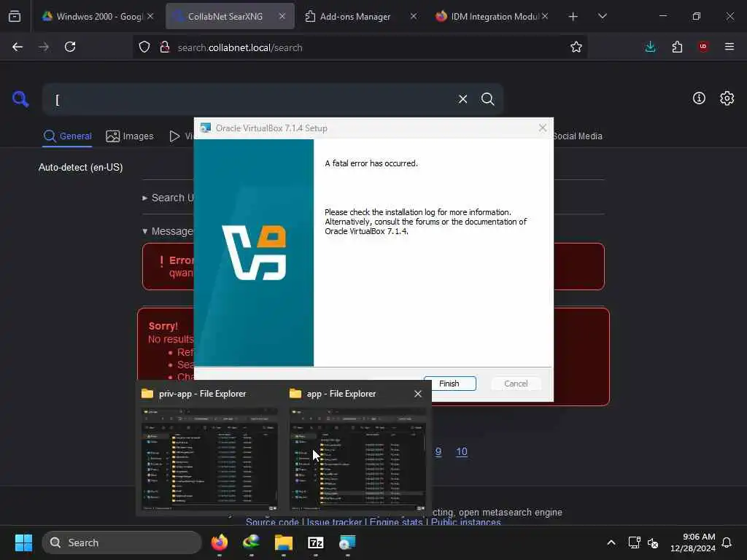Open 7-Zip from the taskbar

click(x=315, y=542)
